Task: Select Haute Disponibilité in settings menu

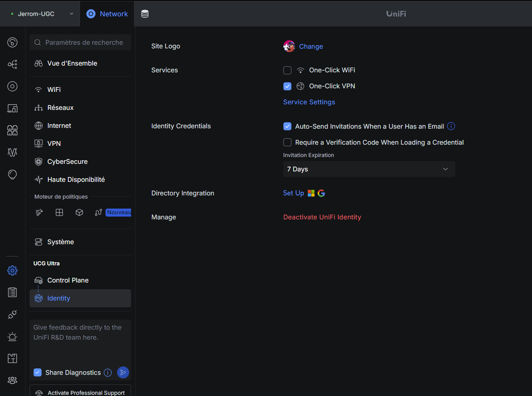Action: pyautogui.click(x=80, y=179)
